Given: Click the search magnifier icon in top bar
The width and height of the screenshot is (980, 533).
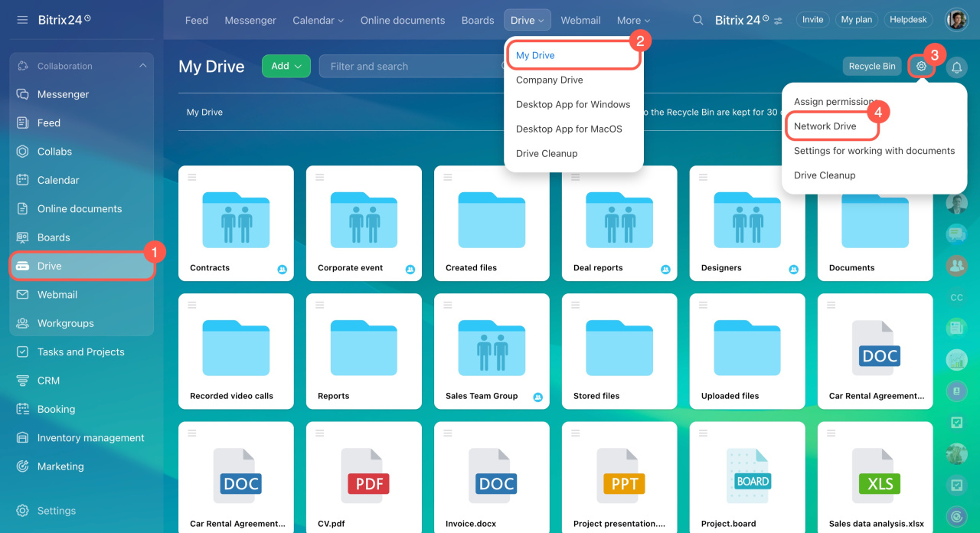Looking at the screenshot, I should 697,20.
